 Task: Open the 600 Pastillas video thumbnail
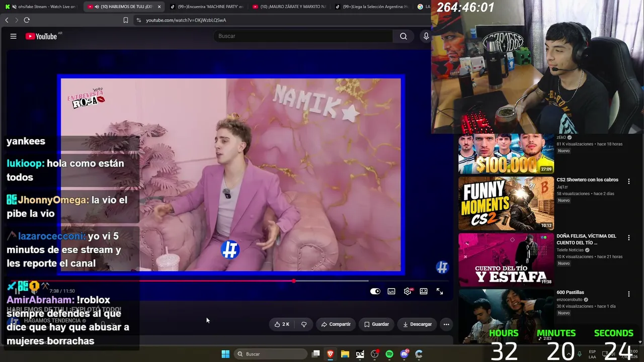[x=506, y=316]
